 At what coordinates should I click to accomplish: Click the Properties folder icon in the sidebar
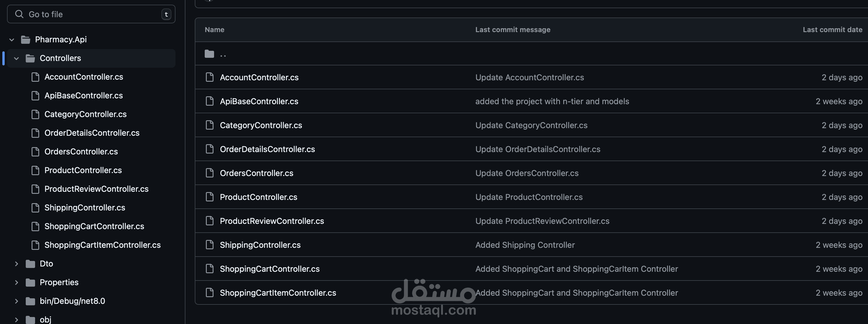point(30,283)
